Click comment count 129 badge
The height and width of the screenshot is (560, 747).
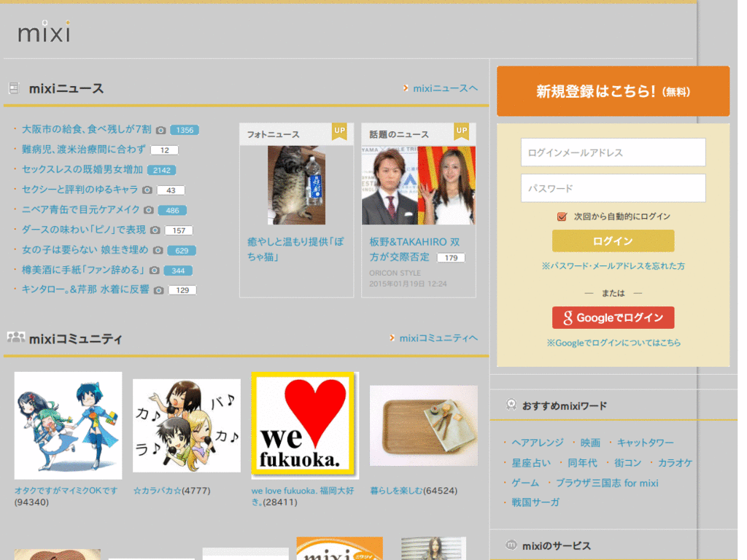pos(182,290)
